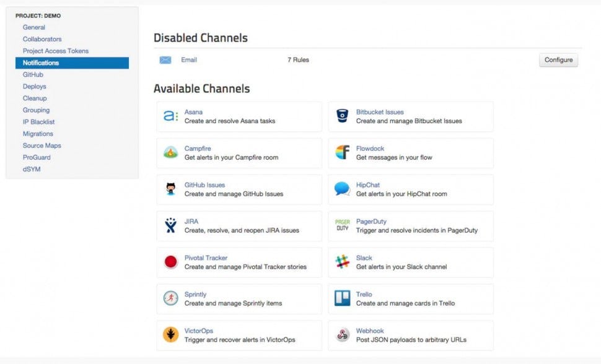The height and width of the screenshot is (364, 601).
Task: Click the VictorOps leaf icon
Action: tap(170, 334)
